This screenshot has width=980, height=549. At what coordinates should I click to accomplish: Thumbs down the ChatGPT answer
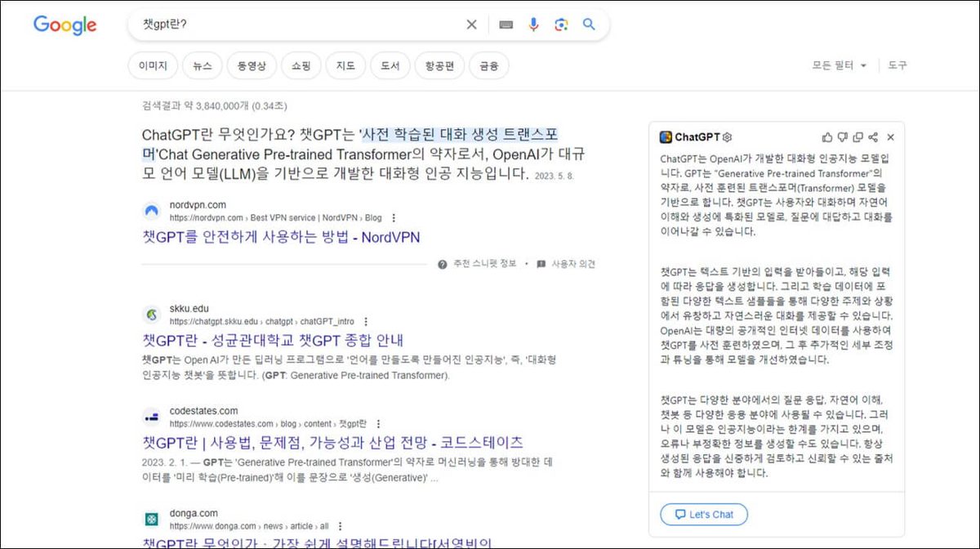[843, 137]
